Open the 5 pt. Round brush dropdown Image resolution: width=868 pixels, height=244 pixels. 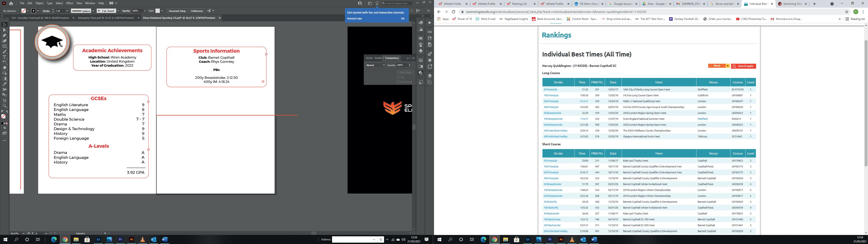pyautogui.click(x=118, y=11)
